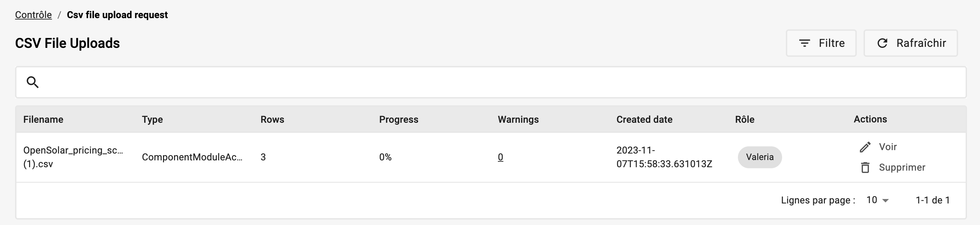This screenshot has height=225, width=980.
Task: Click the magnifying glass search icon
Action: 33,82
